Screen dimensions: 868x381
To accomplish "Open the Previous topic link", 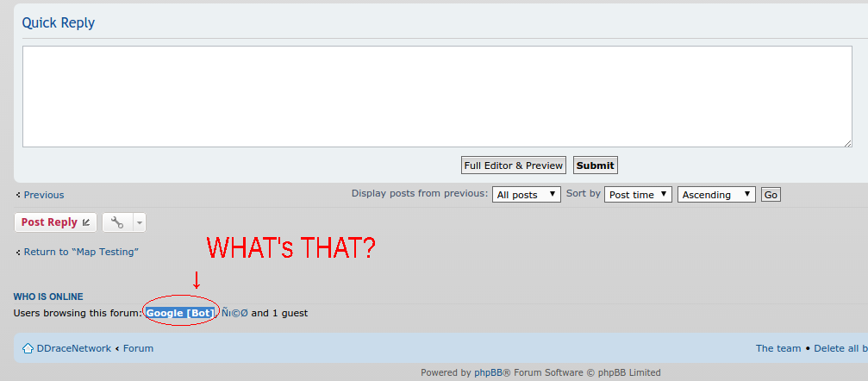I will 44,195.
